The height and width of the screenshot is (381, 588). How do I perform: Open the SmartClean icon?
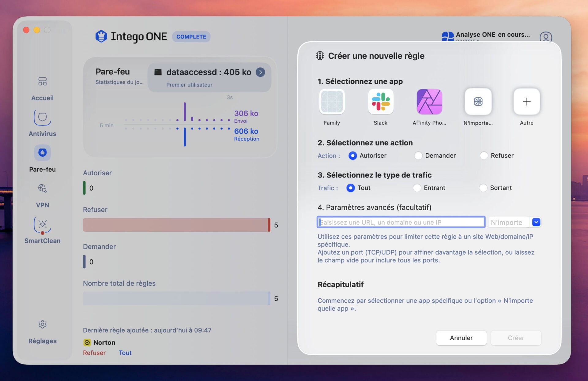point(42,226)
